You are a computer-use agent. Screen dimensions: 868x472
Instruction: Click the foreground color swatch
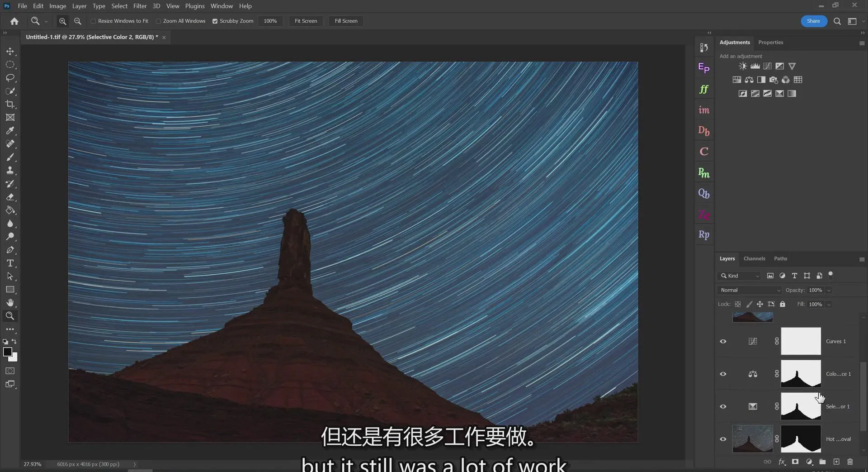pyautogui.click(x=7, y=352)
